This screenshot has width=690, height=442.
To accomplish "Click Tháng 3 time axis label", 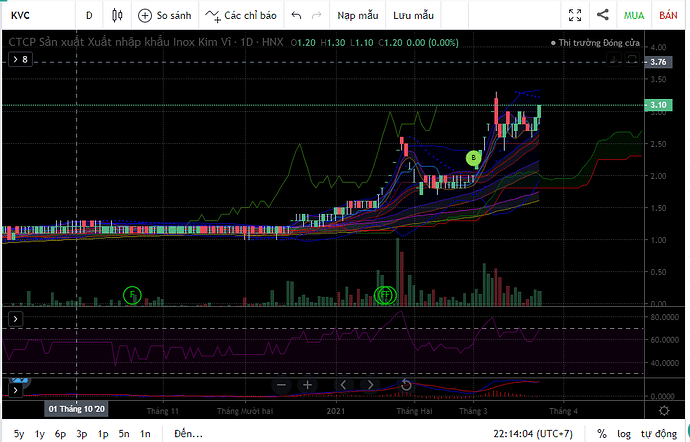I will tap(473, 411).
